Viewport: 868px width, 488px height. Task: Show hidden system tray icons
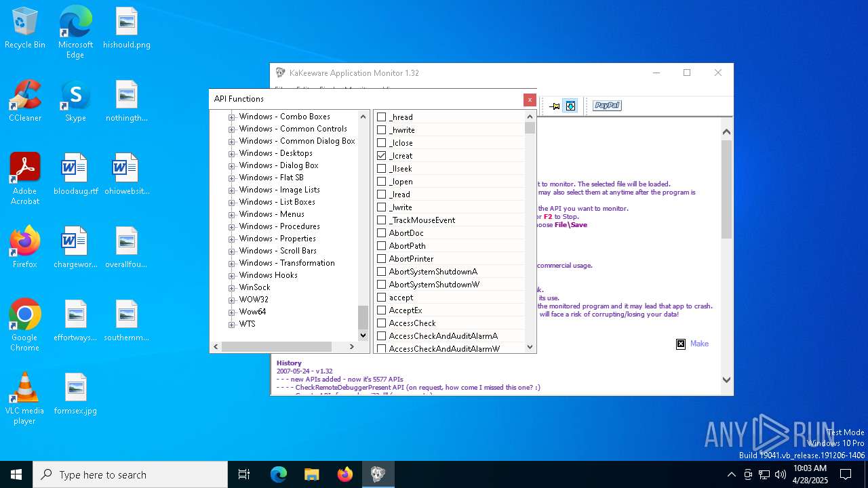tap(731, 474)
